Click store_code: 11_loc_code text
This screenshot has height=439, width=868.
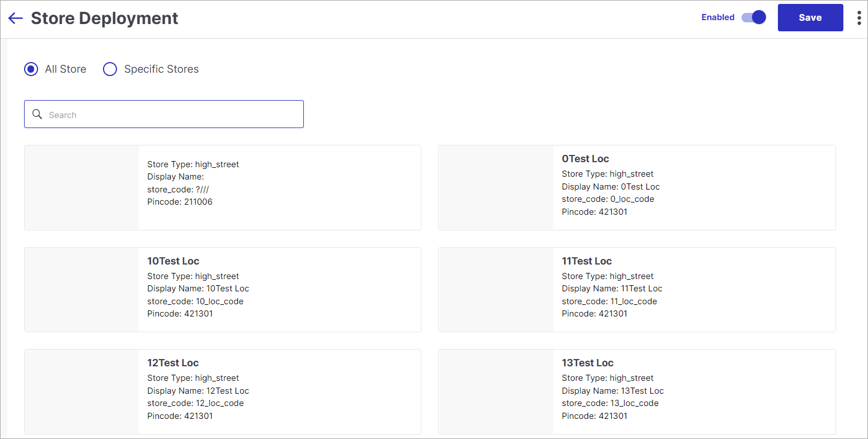pyautogui.click(x=609, y=301)
